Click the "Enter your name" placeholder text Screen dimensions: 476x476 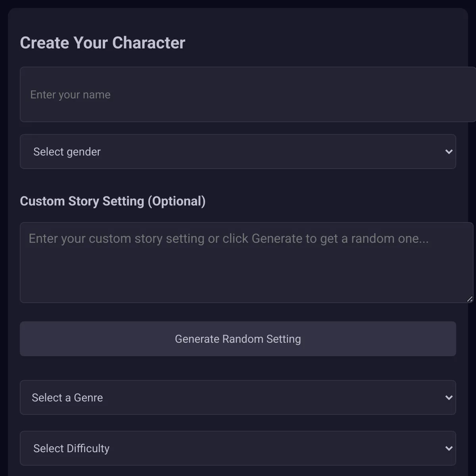[x=71, y=95]
